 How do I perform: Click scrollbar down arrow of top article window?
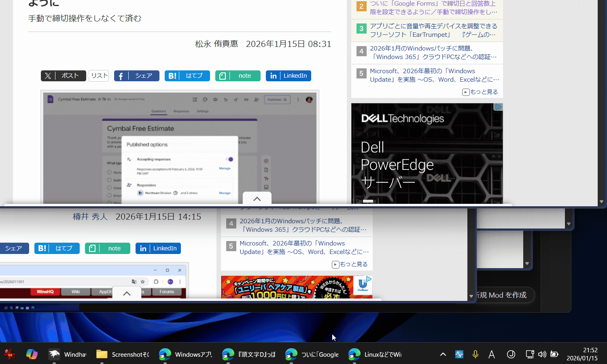pos(601,201)
